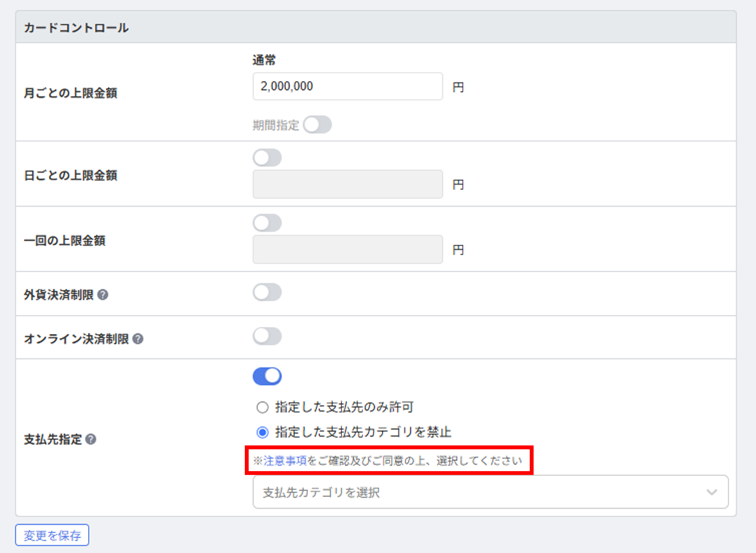
Task: Enable the 期間指定 toggle switch
Action: [317, 125]
